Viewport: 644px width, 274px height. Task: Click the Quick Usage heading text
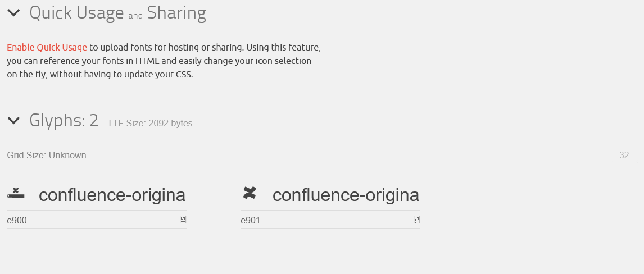[76, 13]
